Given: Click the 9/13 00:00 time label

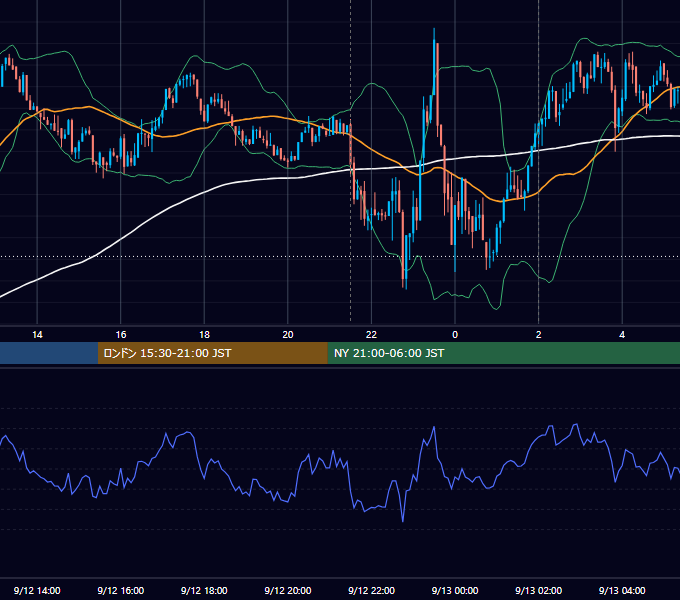Looking at the screenshot, I should click(455, 590).
